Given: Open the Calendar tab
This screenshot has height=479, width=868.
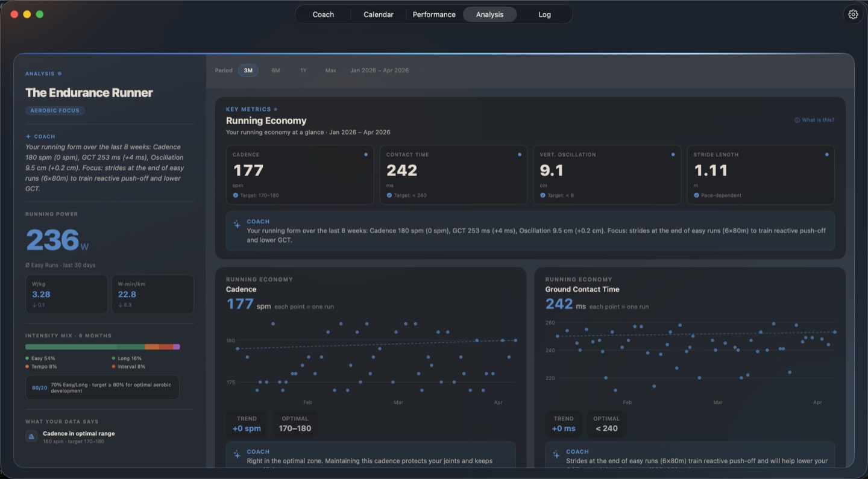Looking at the screenshot, I should [377, 14].
